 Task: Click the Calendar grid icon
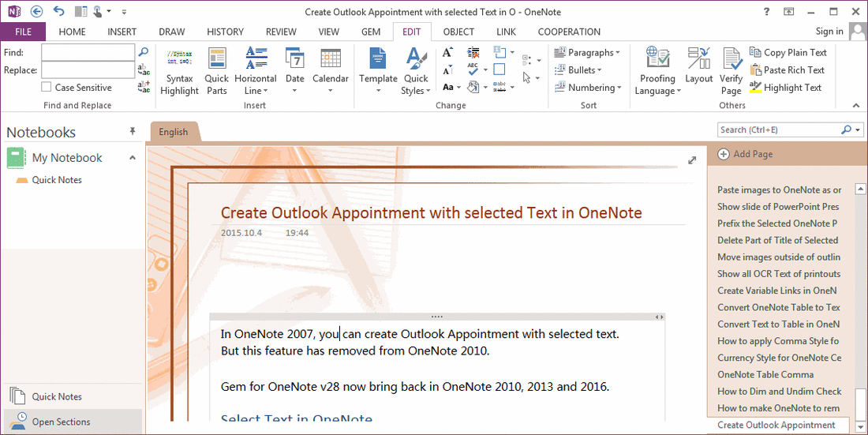(331, 58)
